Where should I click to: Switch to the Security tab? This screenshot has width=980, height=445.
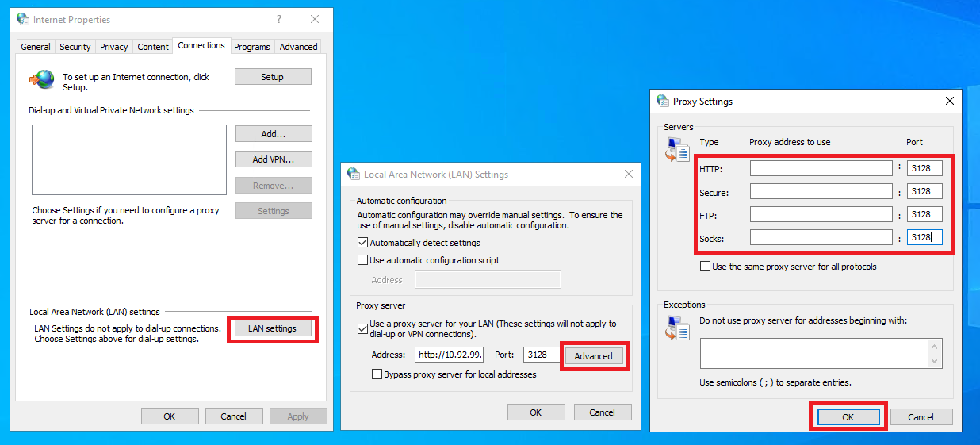(75, 47)
